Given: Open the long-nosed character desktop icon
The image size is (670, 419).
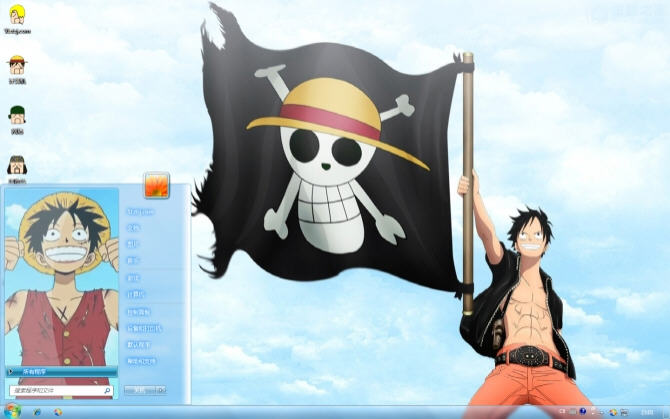Looking at the screenshot, I should tap(17, 169).
